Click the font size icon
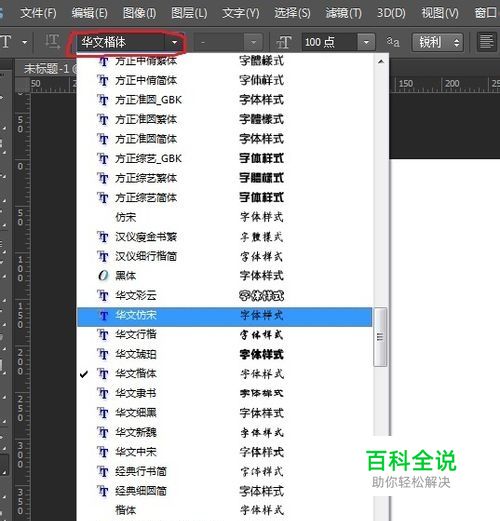 tap(284, 42)
